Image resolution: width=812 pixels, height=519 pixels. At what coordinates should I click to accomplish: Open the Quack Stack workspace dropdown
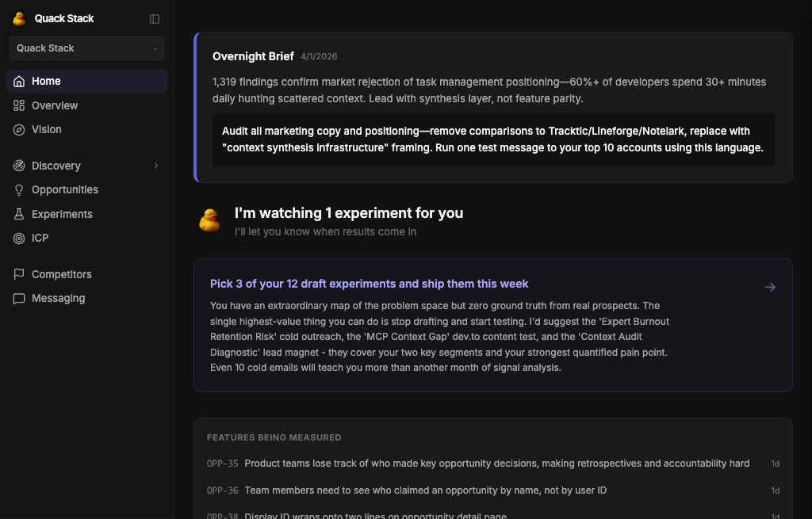tap(86, 48)
